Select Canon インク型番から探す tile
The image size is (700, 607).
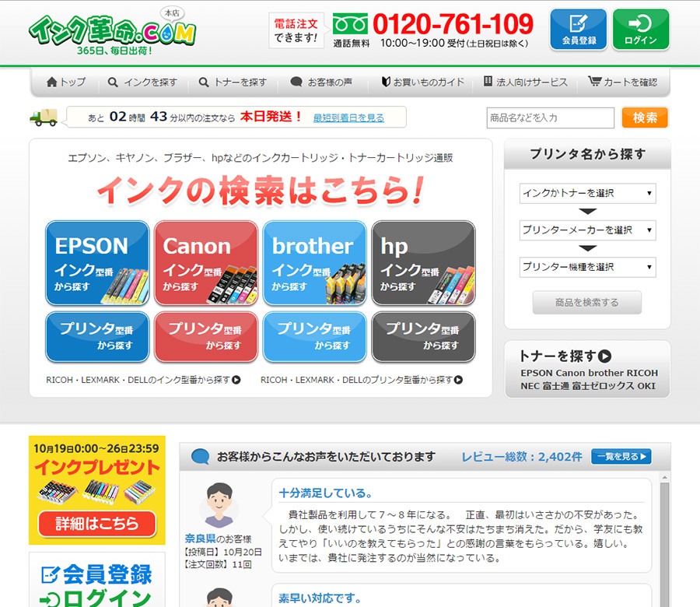coord(206,263)
